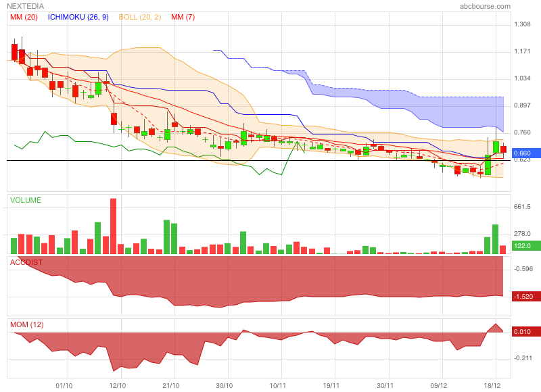Click the green 122.0 volume value tag
Image resolution: width=541 pixels, height=392 pixels.
[526, 246]
